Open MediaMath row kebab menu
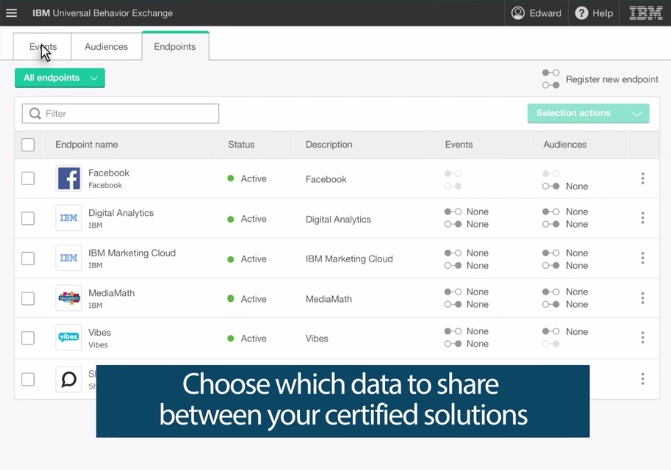This screenshot has width=671, height=470. point(642,298)
